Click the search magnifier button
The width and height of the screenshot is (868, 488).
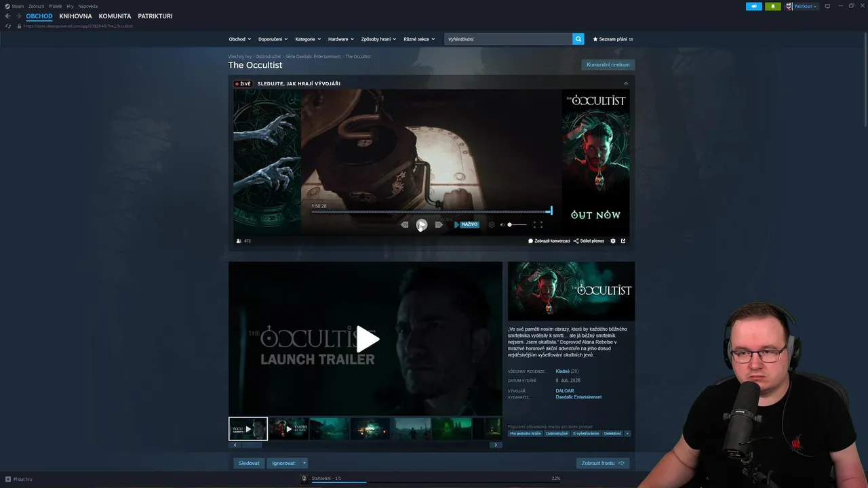tap(578, 39)
